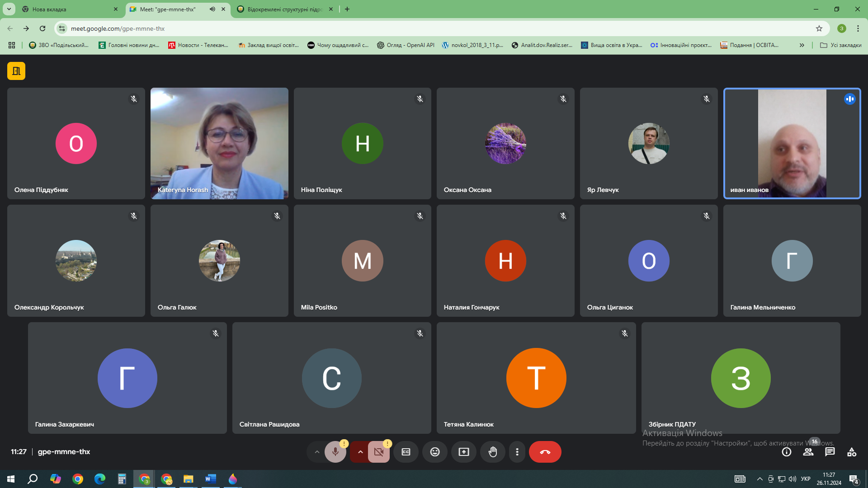Click the present screen icon

464,452
